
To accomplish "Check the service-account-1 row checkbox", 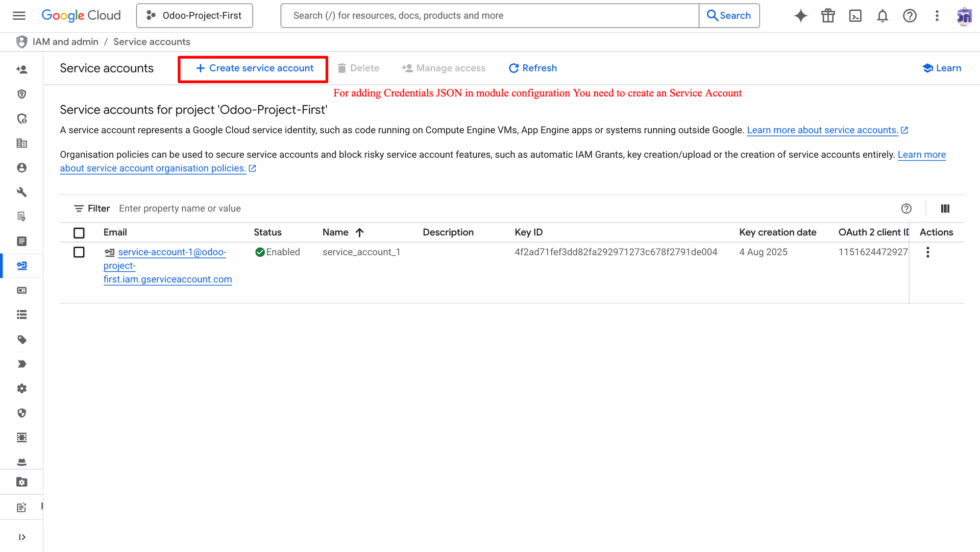I will (x=79, y=252).
